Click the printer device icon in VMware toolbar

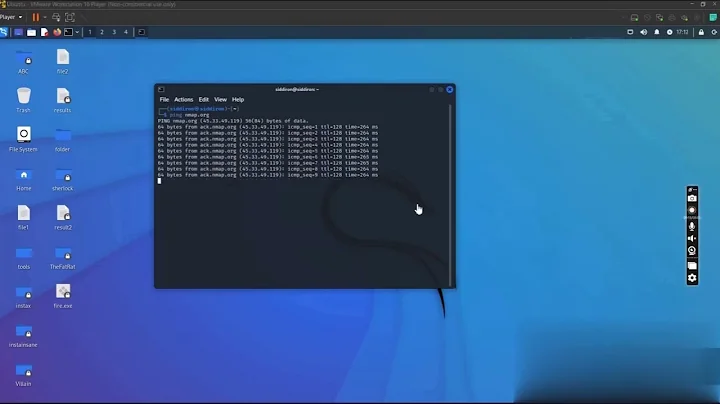coord(672,17)
